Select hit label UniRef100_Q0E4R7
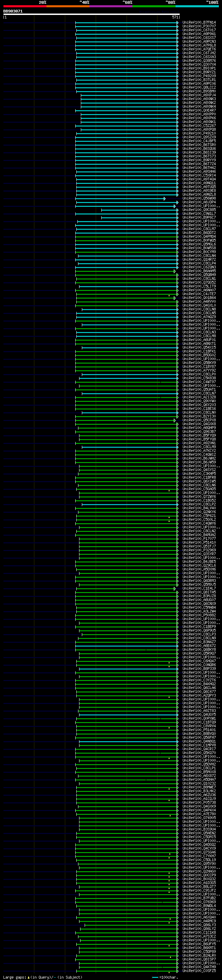 point(199,110)
